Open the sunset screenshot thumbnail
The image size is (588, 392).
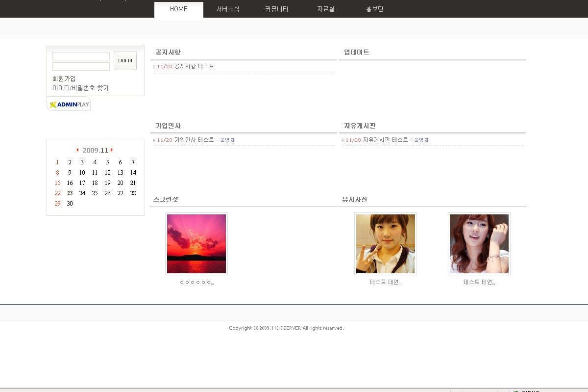196,244
